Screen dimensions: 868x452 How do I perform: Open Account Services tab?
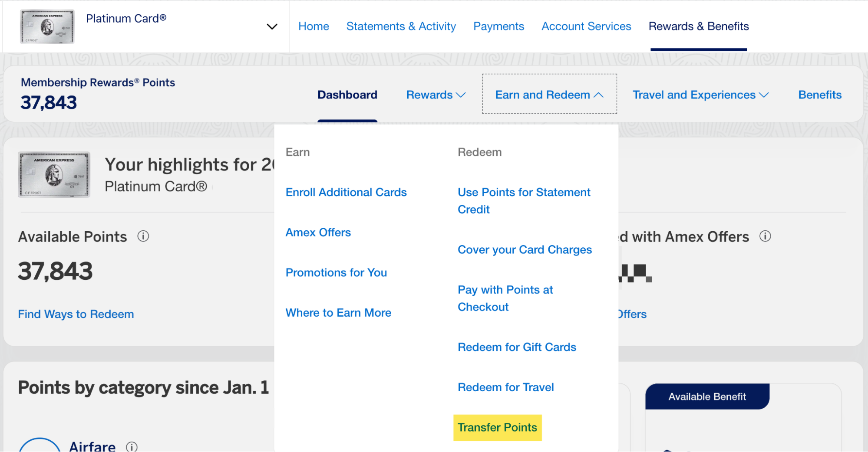point(586,26)
